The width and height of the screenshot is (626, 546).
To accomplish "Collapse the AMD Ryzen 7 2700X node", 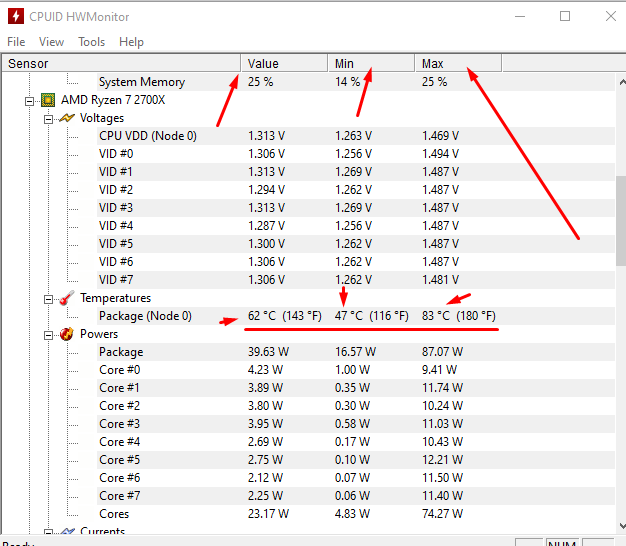I will [x=29, y=101].
